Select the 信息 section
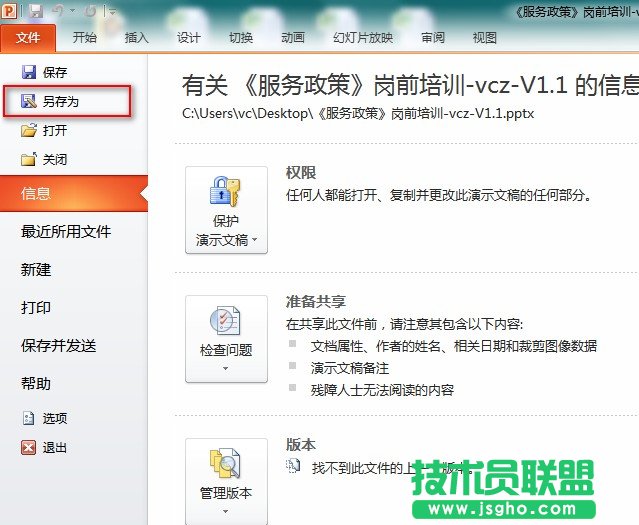639x525 pixels. pos(74,194)
